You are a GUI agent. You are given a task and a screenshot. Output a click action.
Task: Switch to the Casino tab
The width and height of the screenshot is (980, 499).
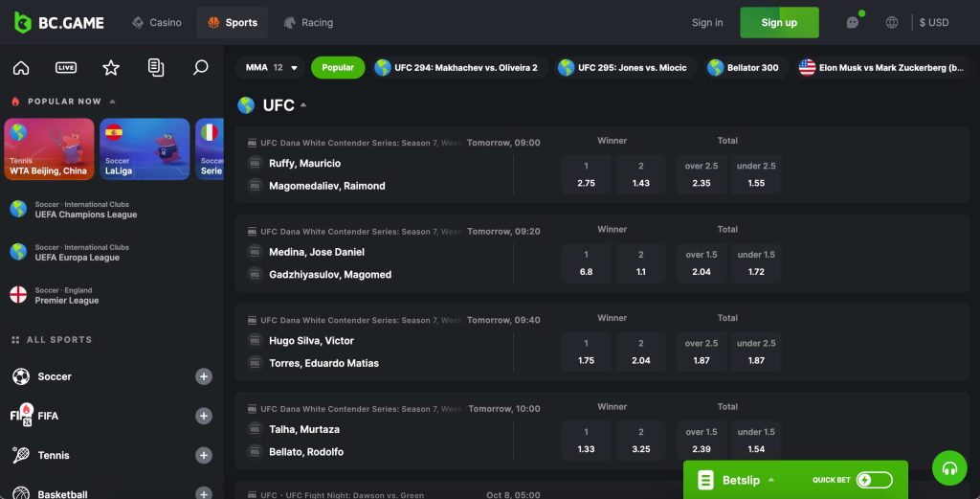(x=157, y=23)
